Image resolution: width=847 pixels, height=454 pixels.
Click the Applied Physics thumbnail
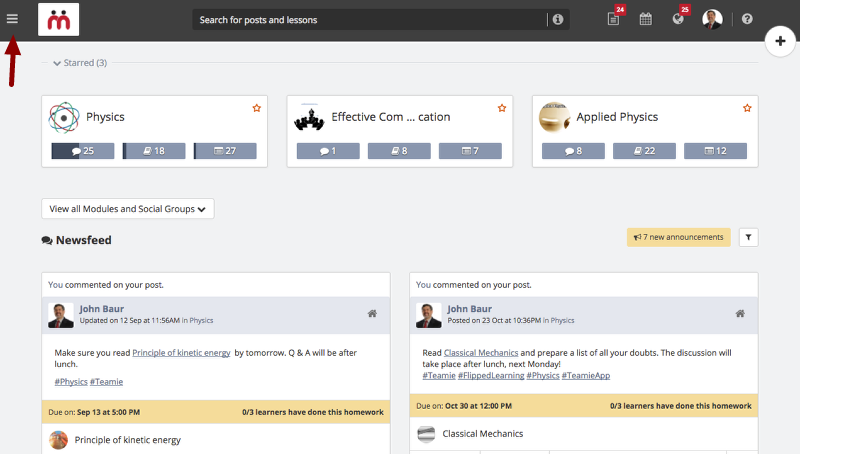tap(554, 117)
